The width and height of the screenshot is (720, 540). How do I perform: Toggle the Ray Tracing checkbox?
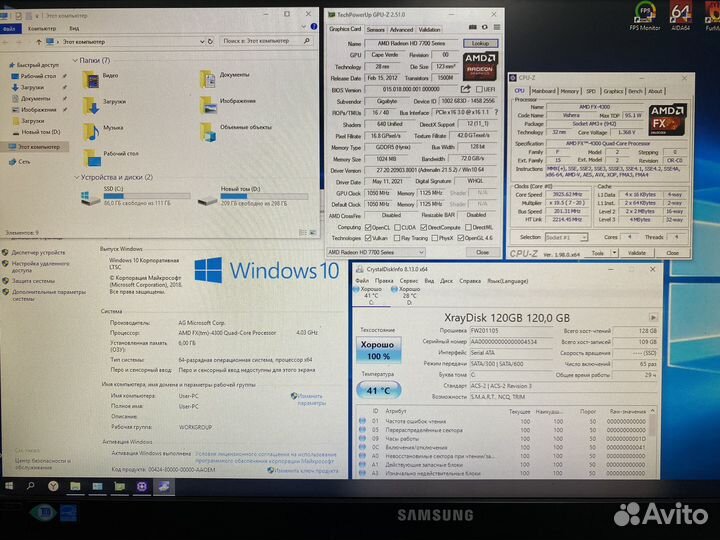tap(397, 238)
